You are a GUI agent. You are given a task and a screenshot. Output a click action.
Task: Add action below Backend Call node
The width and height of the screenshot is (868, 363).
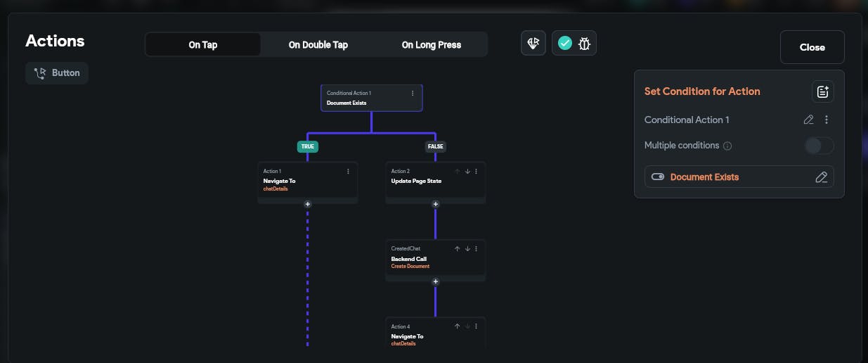coord(436,281)
